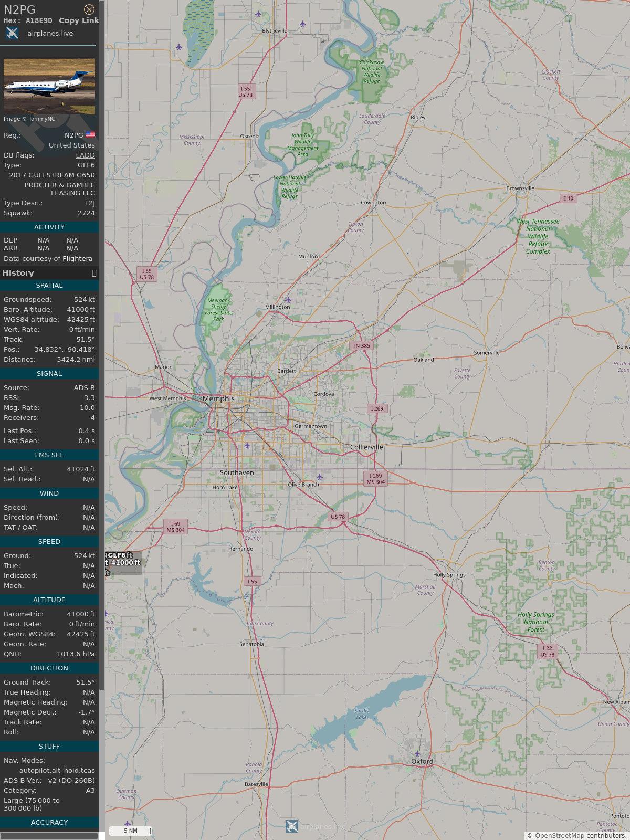Click the N2PG callsign title

coord(19,9)
